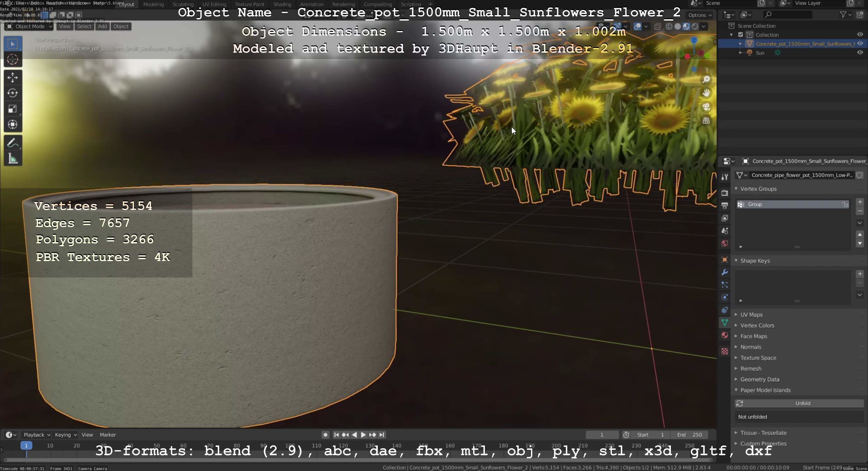Toggle X-ray display in viewport header

(657, 27)
